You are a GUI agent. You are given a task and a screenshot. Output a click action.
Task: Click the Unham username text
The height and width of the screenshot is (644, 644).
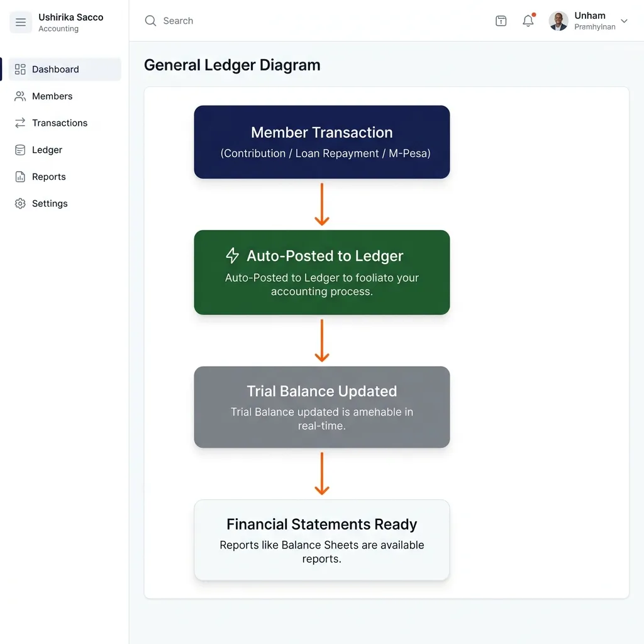pyautogui.click(x=590, y=16)
